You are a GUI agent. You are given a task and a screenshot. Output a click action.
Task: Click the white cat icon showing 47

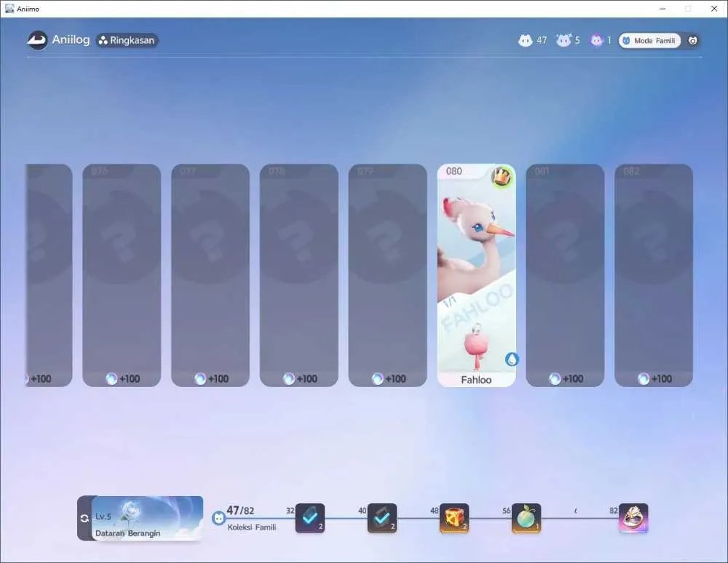525,40
